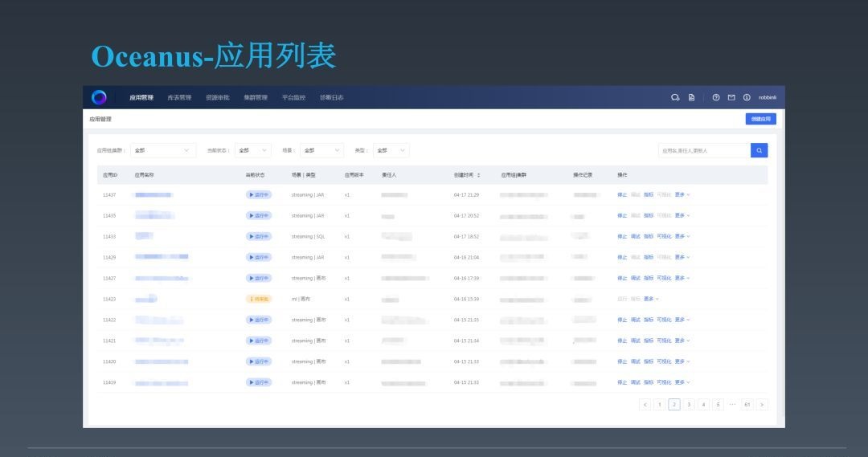
Task: Expand the 应用组|集群 filter dropdown
Action: (162, 150)
